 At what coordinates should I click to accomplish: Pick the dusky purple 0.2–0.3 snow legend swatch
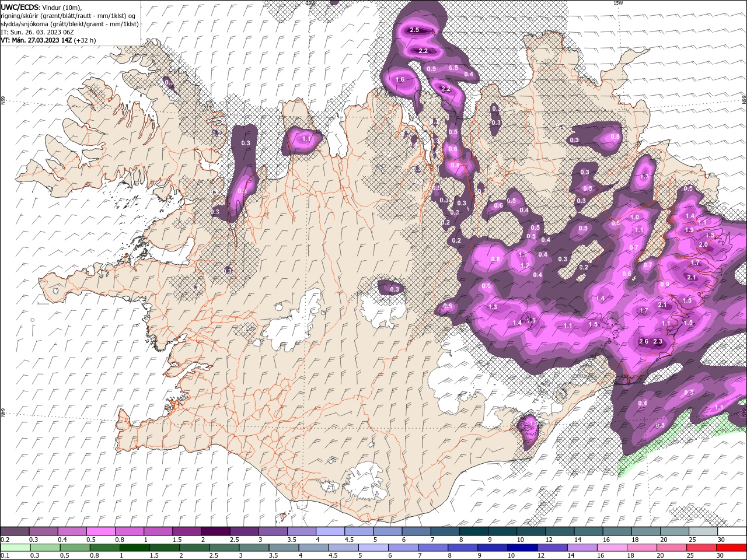pos(15,531)
